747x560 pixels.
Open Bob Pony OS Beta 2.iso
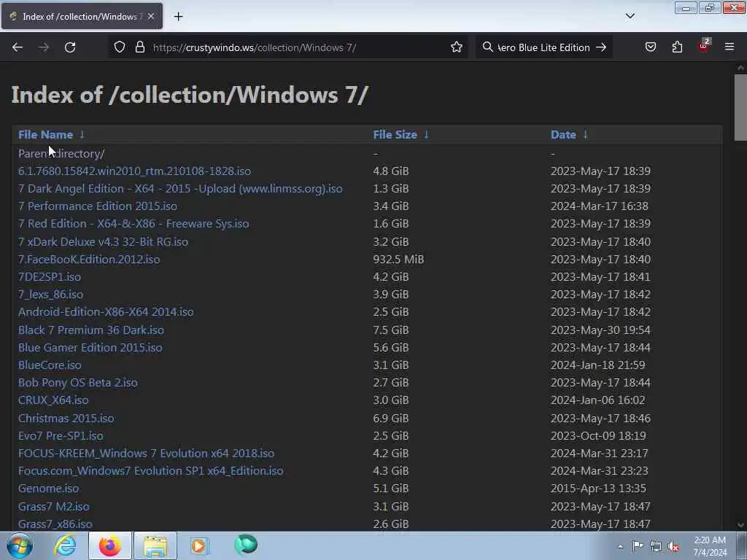click(77, 383)
